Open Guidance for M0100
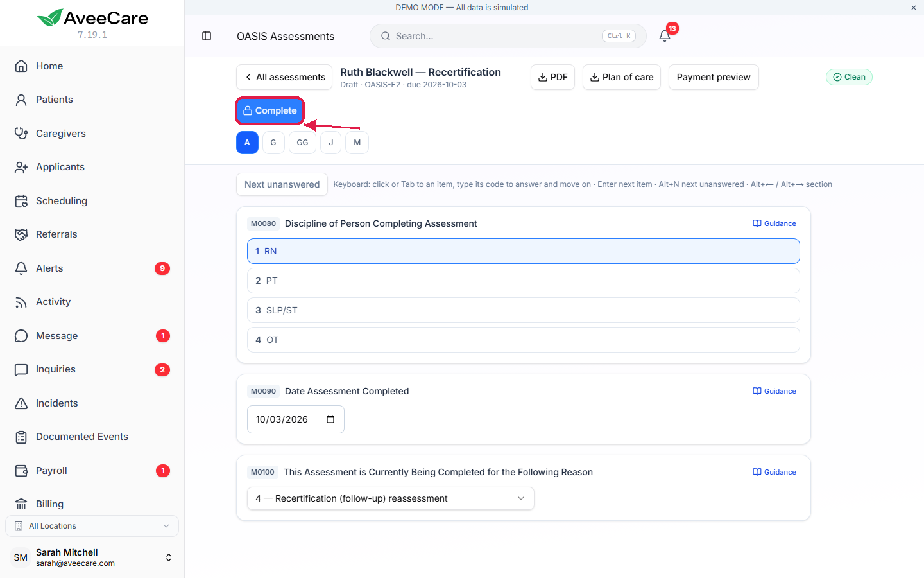The height and width of the screenshot is (578, 924). (774, 472)
